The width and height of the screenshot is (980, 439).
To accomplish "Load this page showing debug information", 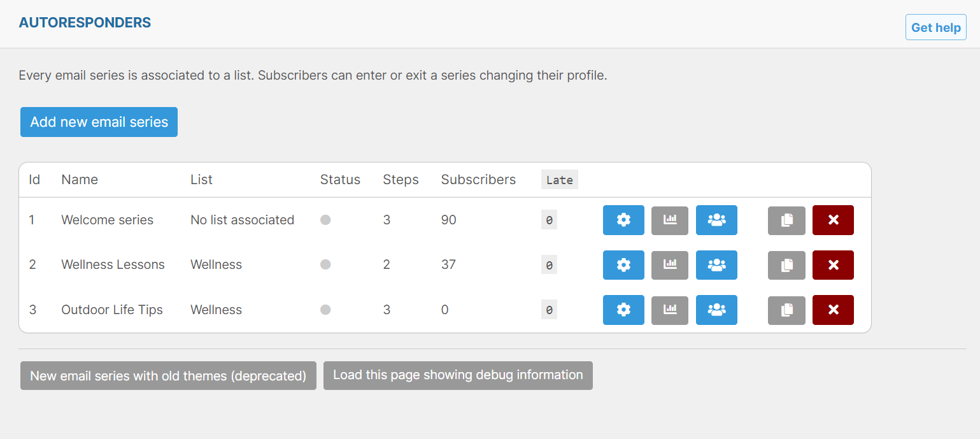I will pyautogui.click(x=458, y=376).
